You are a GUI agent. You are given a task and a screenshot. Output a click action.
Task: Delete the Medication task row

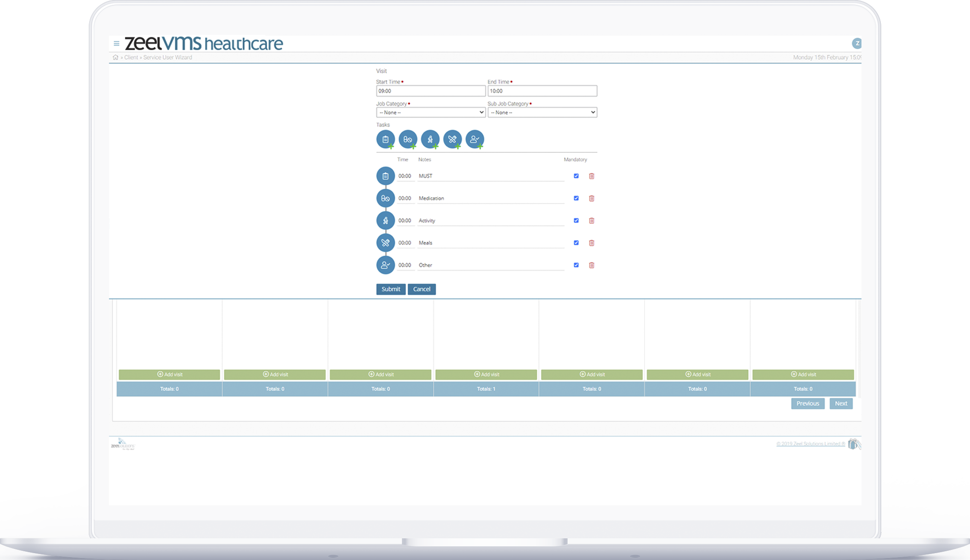click(x=592, y=198)
